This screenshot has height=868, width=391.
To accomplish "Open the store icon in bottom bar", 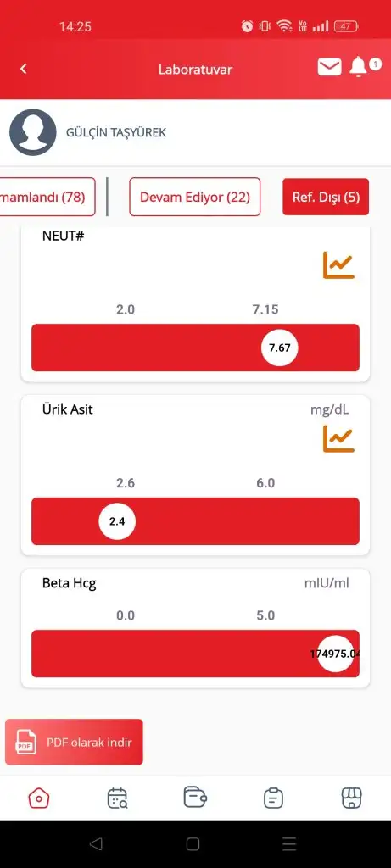I will coord(352,798).
